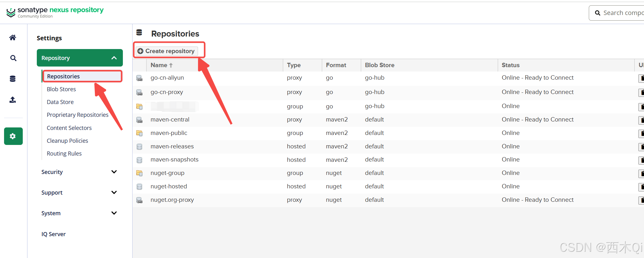
Task: Copy URL button for maven-public row
Action: [x=641, y=133]
